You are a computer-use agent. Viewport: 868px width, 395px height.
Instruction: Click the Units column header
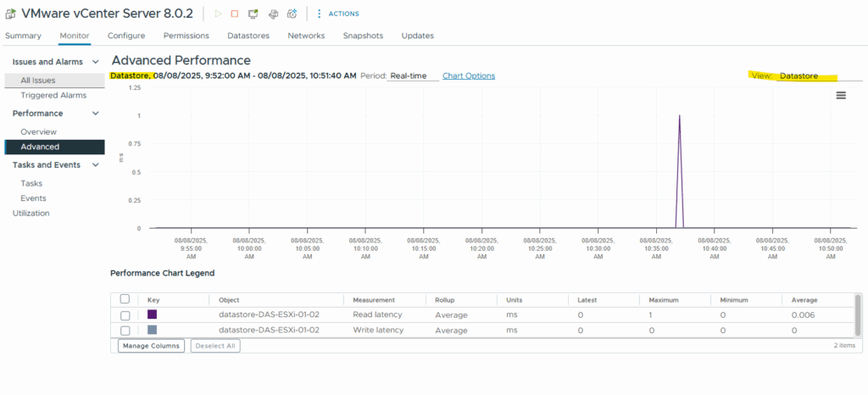[x=514, y=300]
